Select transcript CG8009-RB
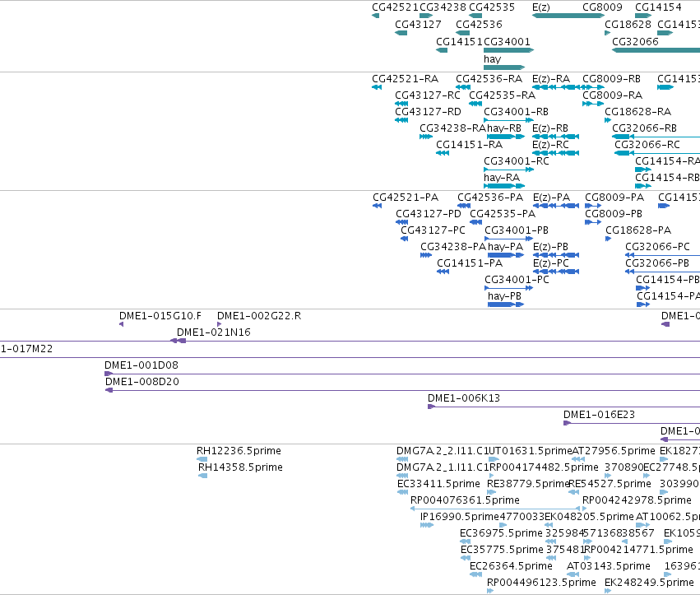The image size is (700, 595). click(x=612, y=79)
